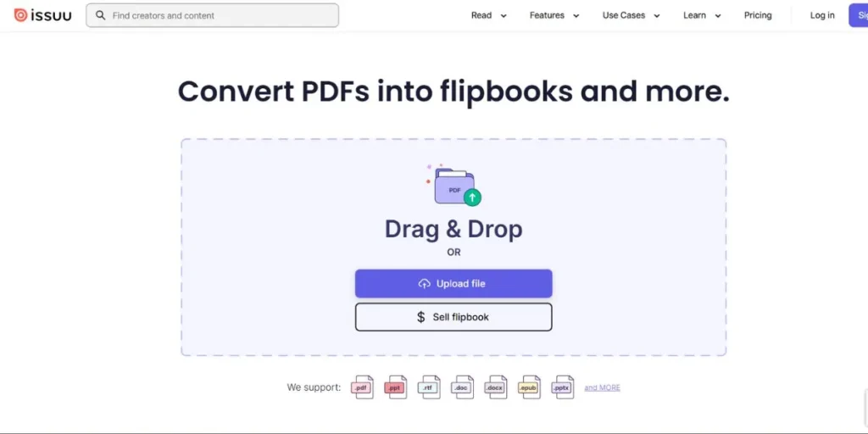Viewport: 868px width, 434px height.
Task: Expand the Read dropdown menu
Action: pos(489,15)
